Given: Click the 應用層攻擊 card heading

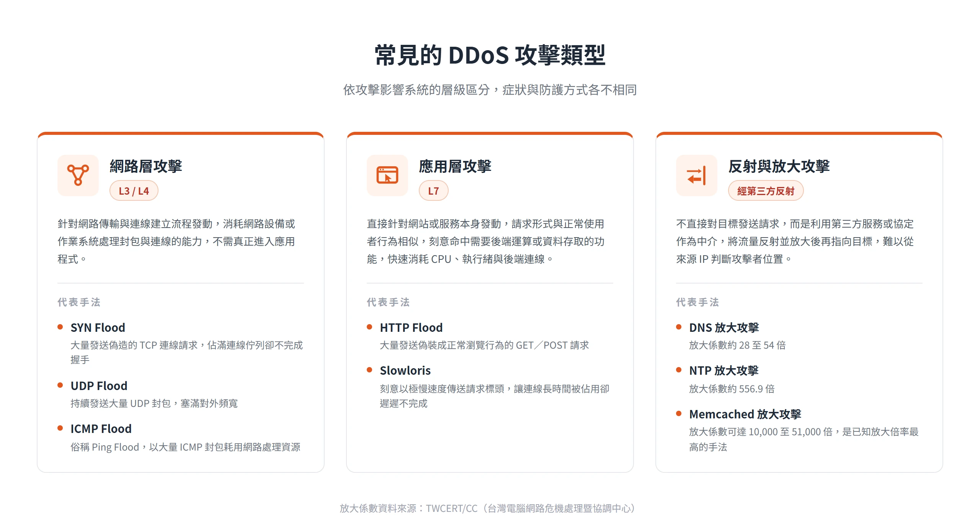Looking at the screenshot, I should click(455, 166).
